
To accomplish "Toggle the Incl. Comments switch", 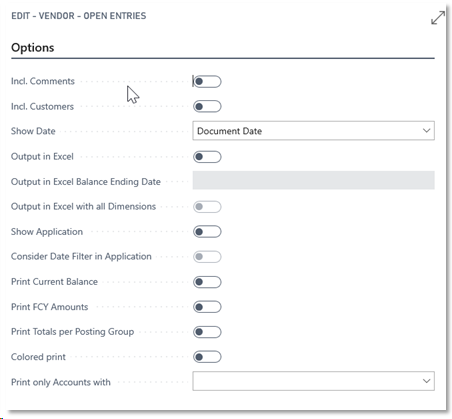I will 207,81.
